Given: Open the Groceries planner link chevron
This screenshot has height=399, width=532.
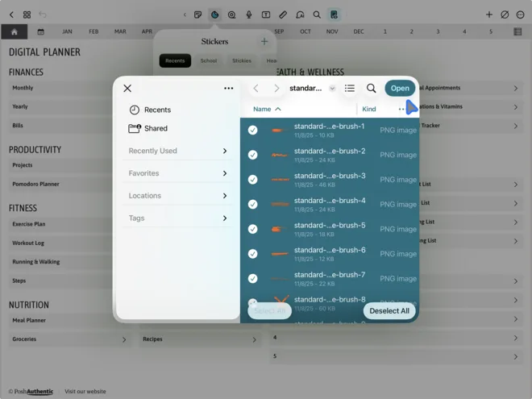Looking at the screenshot, I should tap(124, 339).
